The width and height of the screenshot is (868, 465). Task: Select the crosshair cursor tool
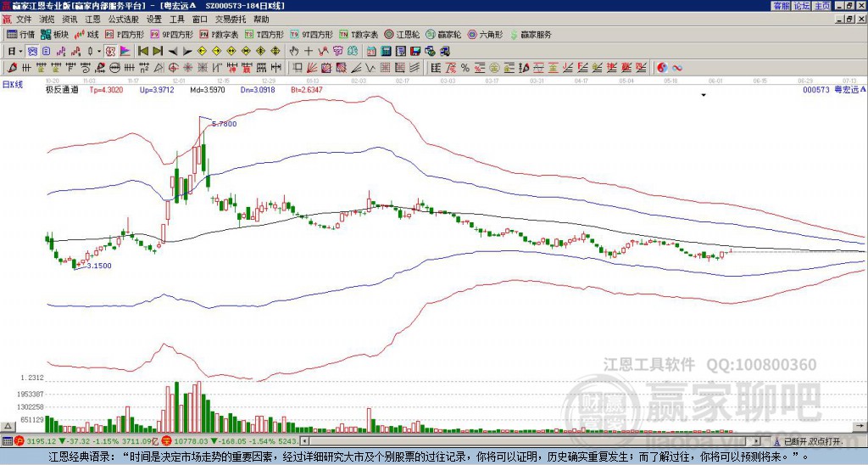[x=309, y=52]
